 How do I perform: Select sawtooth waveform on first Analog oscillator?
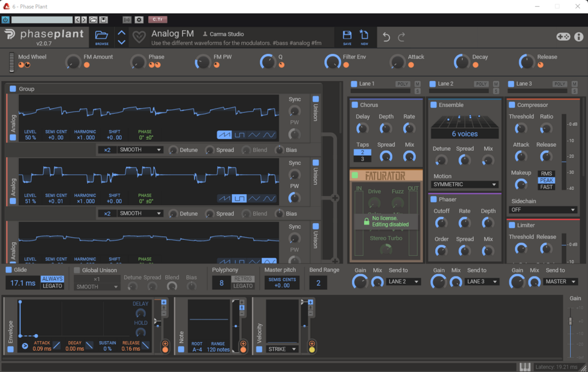225,135
